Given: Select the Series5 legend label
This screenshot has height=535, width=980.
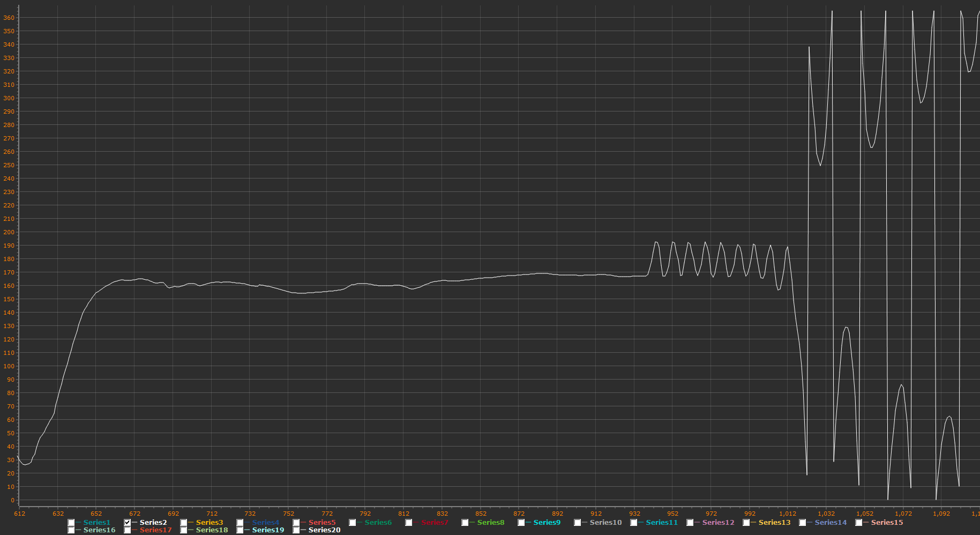Looking at the screenshot, I should (322, 523).
